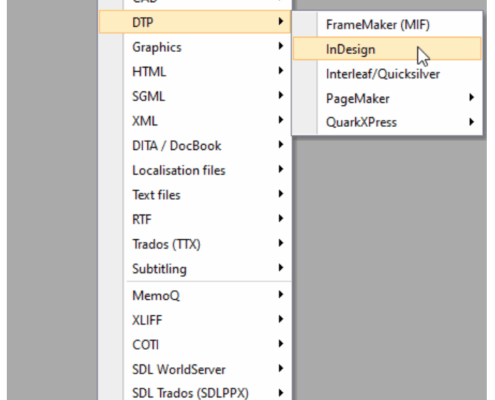Screen dimensions: 495x400
Task: Open the PageMaker submenu item
Action: coord(387,98)
